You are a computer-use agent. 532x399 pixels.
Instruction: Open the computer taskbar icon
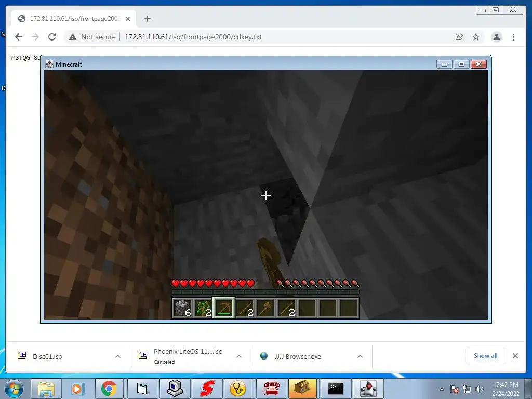pos(175,389)
